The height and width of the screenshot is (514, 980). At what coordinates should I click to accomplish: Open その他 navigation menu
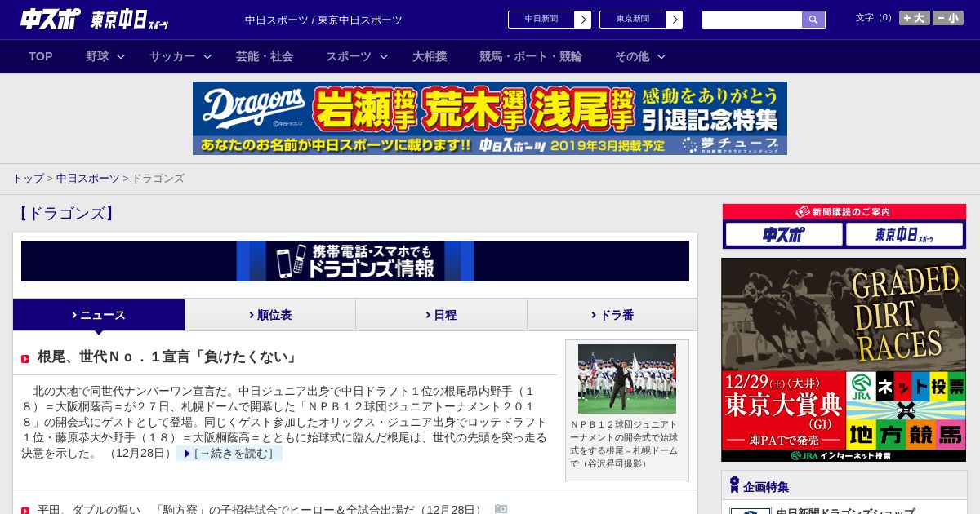click(632, 56)
